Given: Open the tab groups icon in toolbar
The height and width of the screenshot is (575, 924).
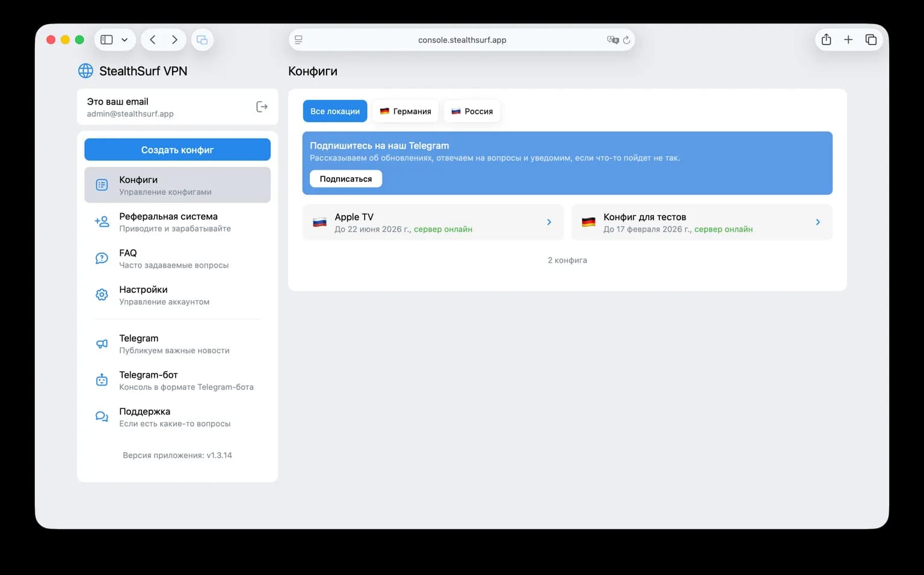Looking at the screenshot, I should [x=202, y=40].
